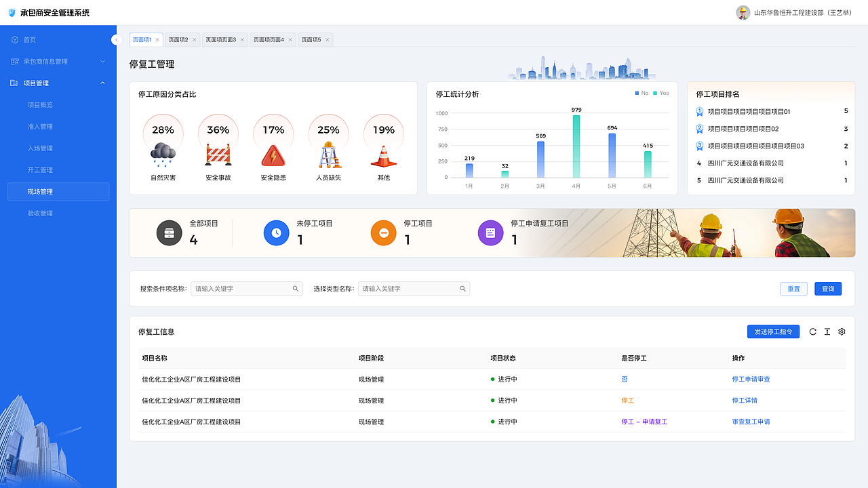Click the 发送停工指令 button
Viewport: 868px width, 488px height.
(773, 331)
